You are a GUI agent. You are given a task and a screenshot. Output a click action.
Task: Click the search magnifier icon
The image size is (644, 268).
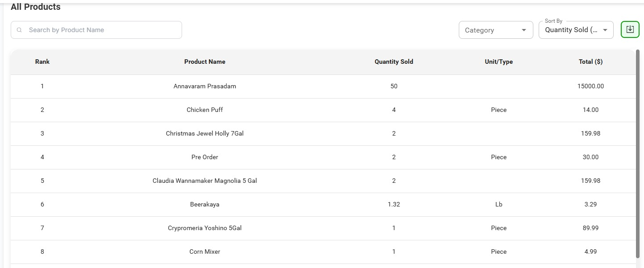click(19, 30)
